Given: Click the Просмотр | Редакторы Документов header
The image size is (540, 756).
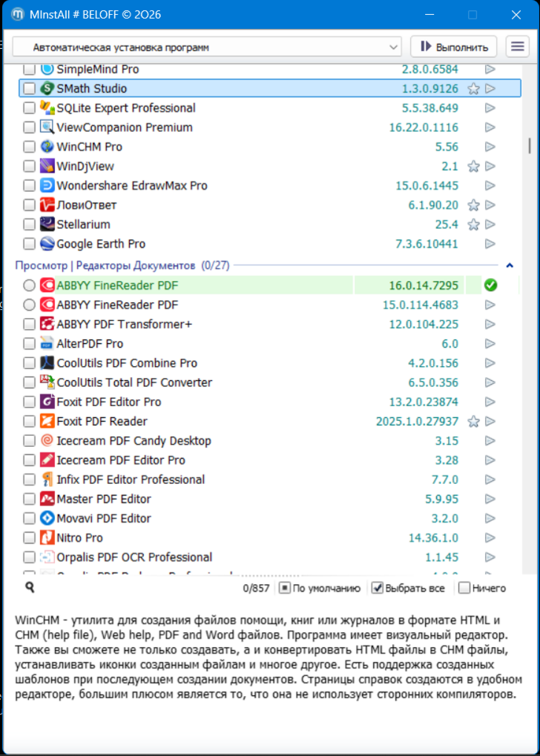Looking at the screenshot, I should (x=122, y=265).
